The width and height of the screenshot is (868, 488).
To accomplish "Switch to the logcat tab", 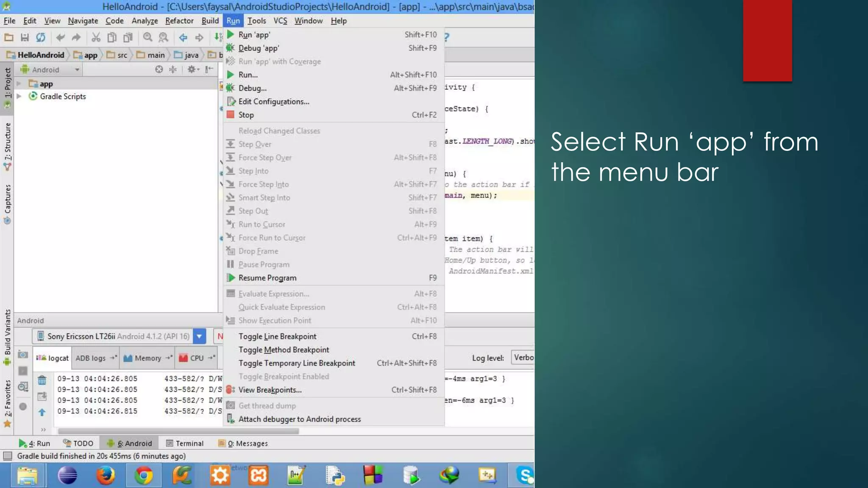I will point(53,358).
